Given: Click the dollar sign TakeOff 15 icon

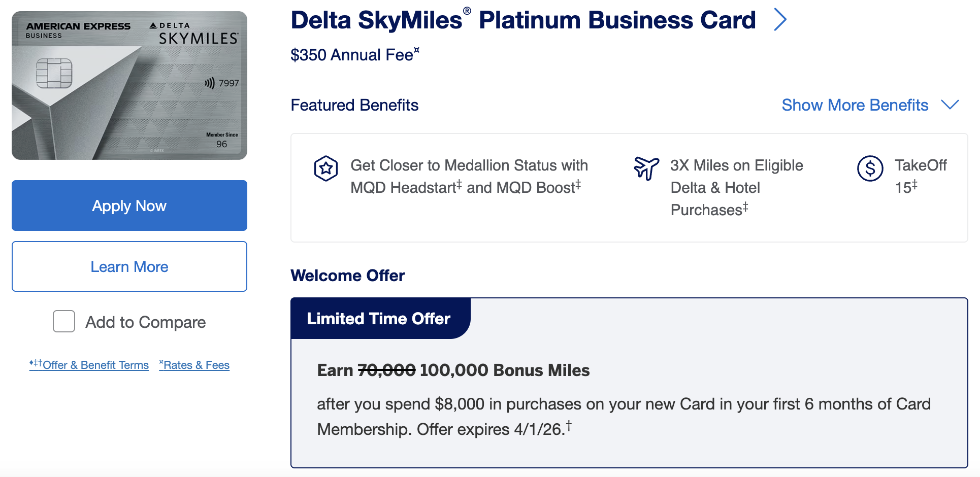Looking at the screenshot, I should pos(870,168).
